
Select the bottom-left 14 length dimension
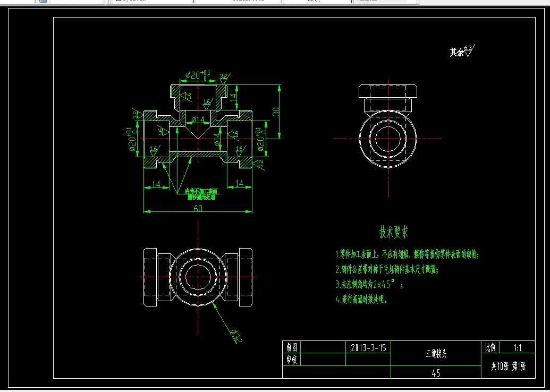point(156,184)
